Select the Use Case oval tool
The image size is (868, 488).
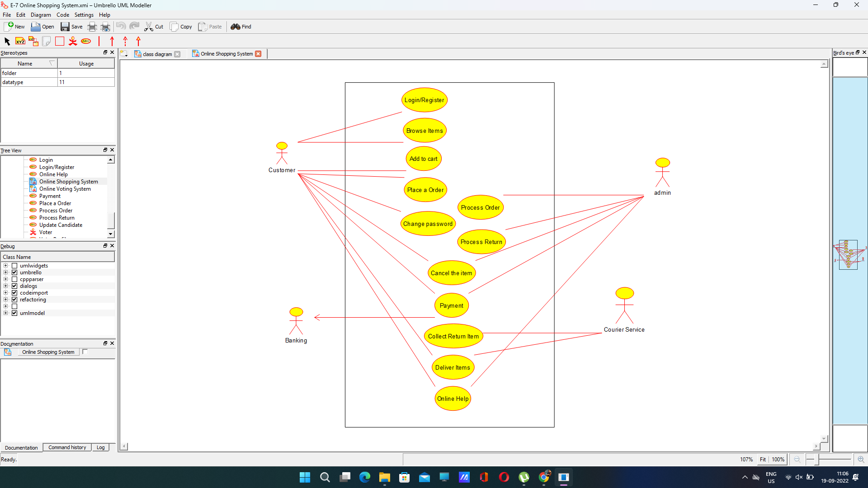[x=86, y=41]
